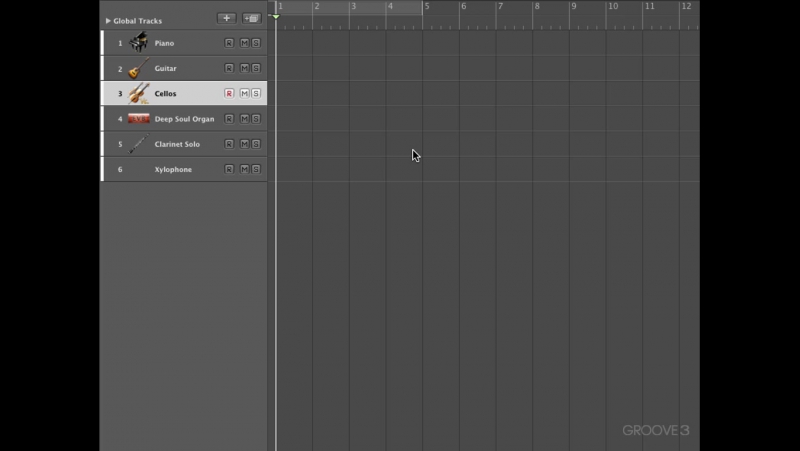Viewport: 800px width, 451px height.
Task: Click the duplicate track button
Action: click(x=251, y=19)
